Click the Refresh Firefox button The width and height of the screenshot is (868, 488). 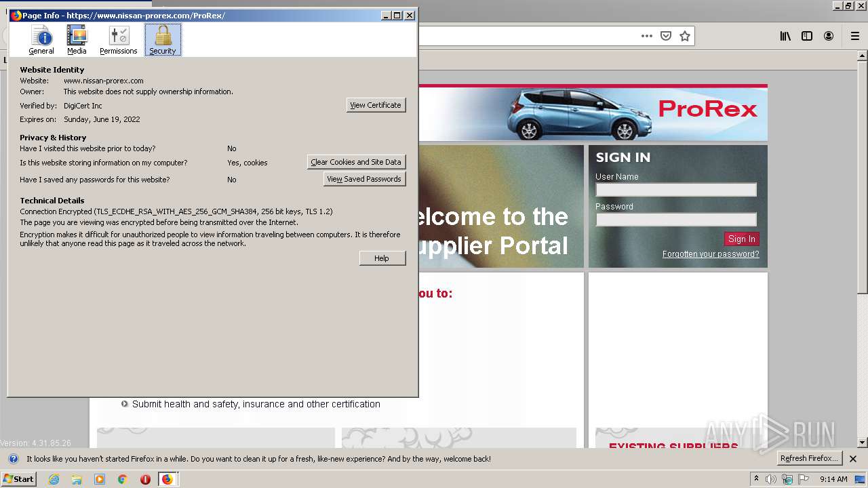[809, 458]
